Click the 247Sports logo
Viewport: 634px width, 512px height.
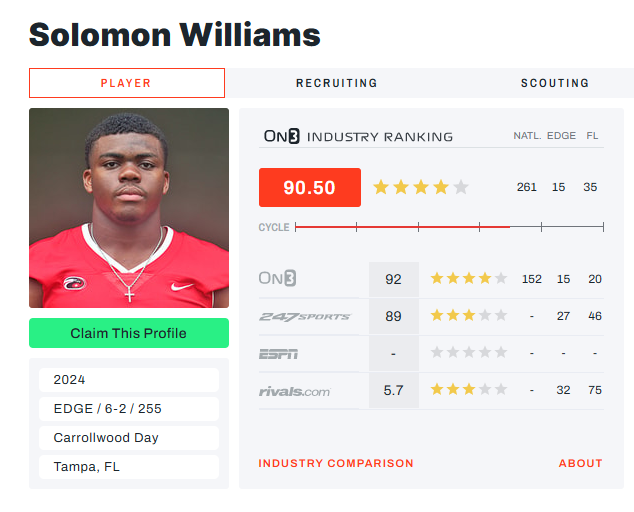coord(304,316)
